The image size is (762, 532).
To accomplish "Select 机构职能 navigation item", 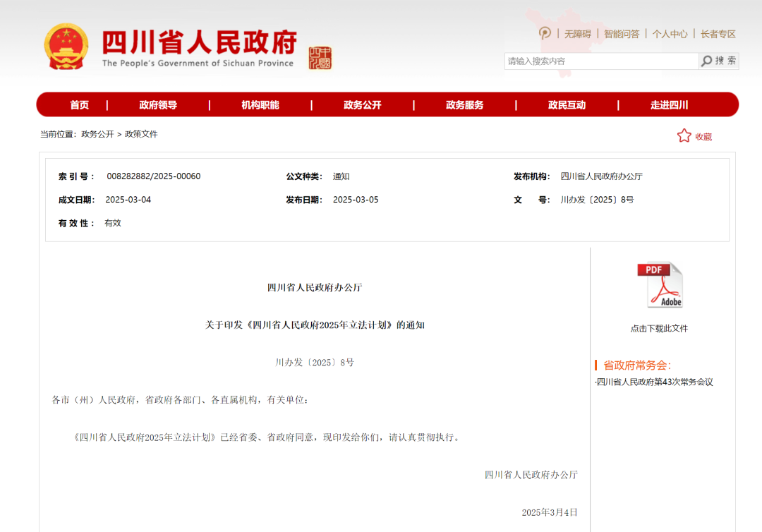I will (x=260, y=105).
